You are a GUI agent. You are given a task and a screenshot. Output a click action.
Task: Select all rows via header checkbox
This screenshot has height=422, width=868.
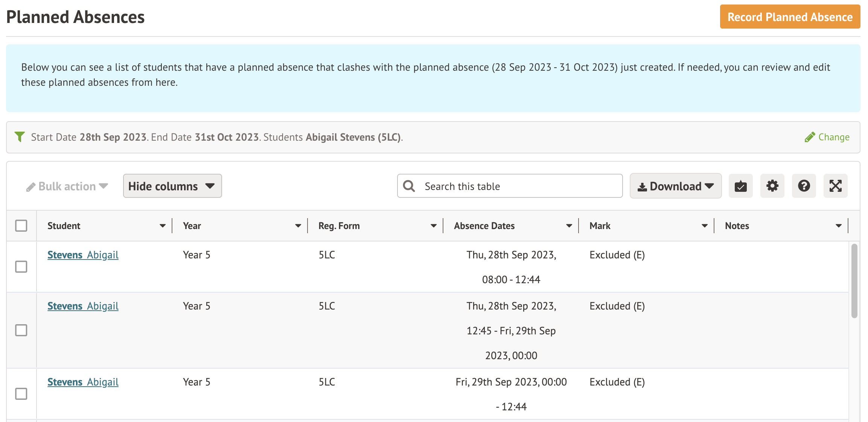[21, 225]
